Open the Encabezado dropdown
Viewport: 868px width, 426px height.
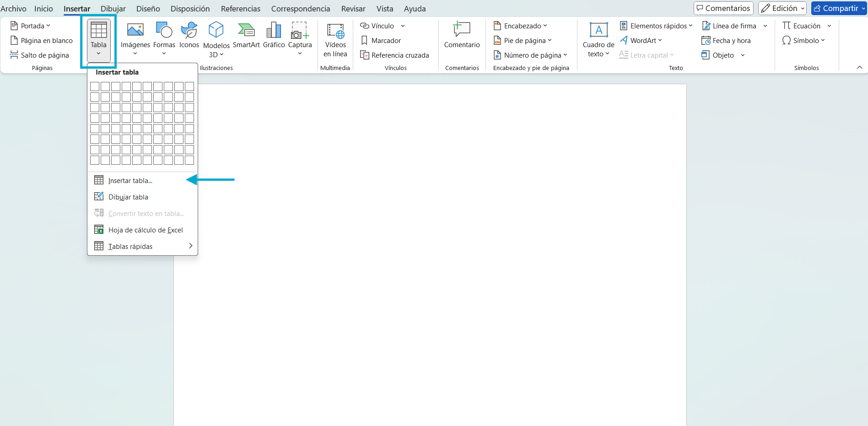point(520,26)
